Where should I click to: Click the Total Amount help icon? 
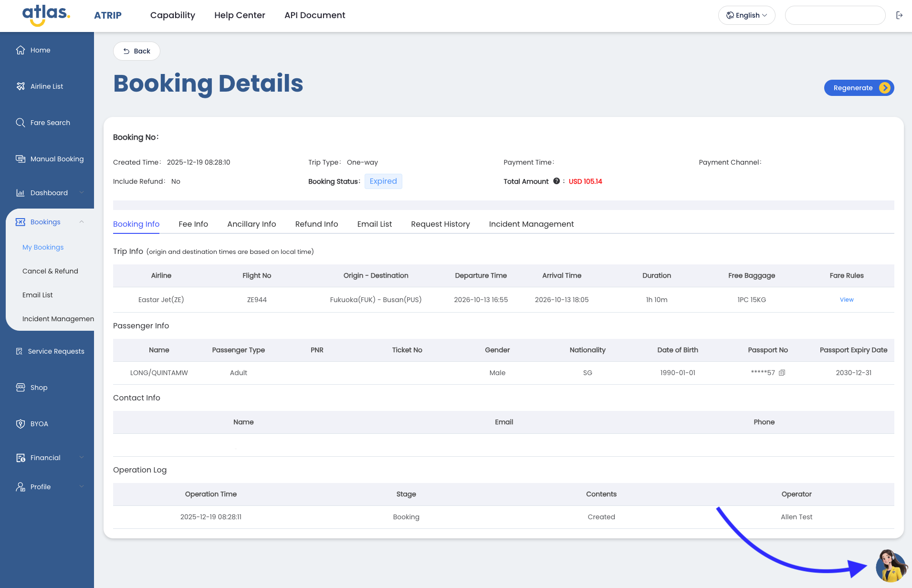[x=556, y=181]
